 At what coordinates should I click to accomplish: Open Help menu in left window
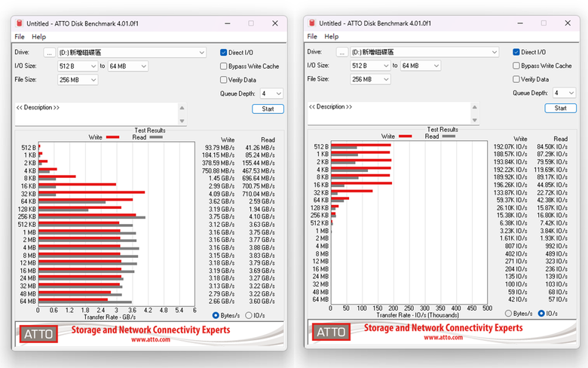38,37
